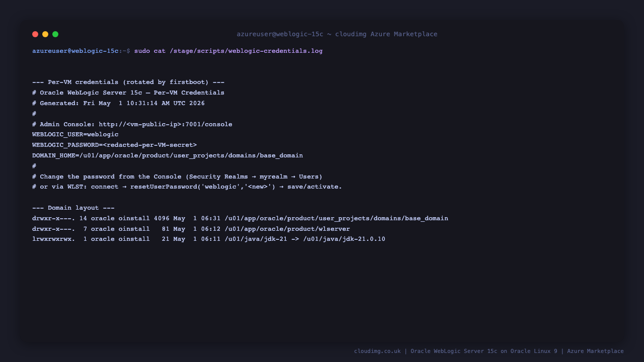Click the WLST resetUserPassword instruction line
The width and height of the screenshot is (644, 362).
pos(187,187)
